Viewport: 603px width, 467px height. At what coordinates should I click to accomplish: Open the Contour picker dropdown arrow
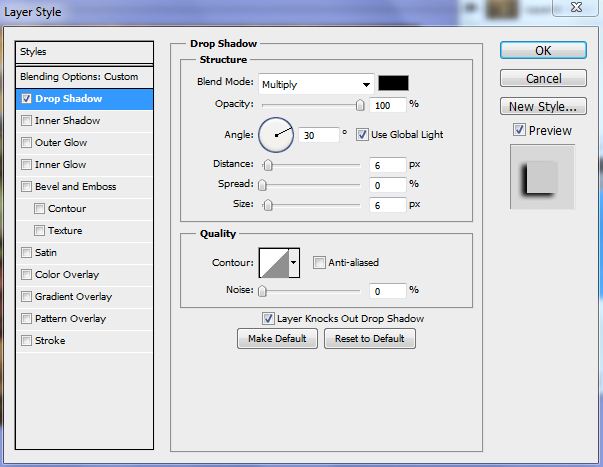[294, 263]
